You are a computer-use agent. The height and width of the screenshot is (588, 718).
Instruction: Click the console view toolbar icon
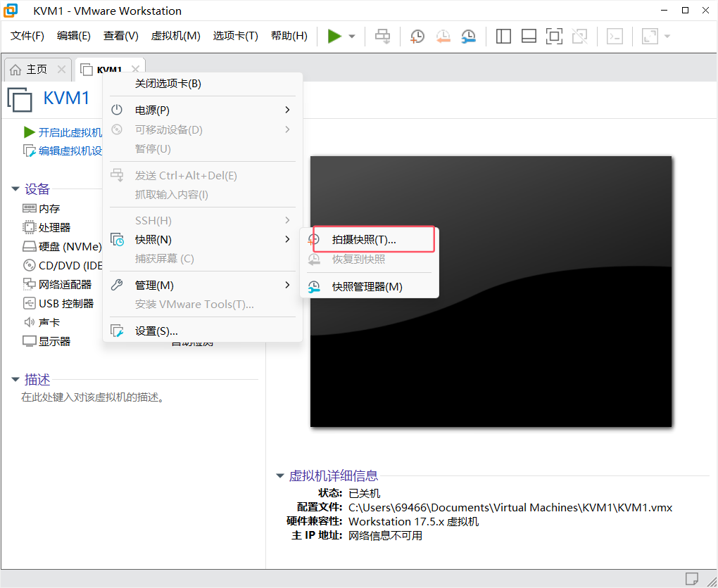pyautogui.click(x=615, y=36)
